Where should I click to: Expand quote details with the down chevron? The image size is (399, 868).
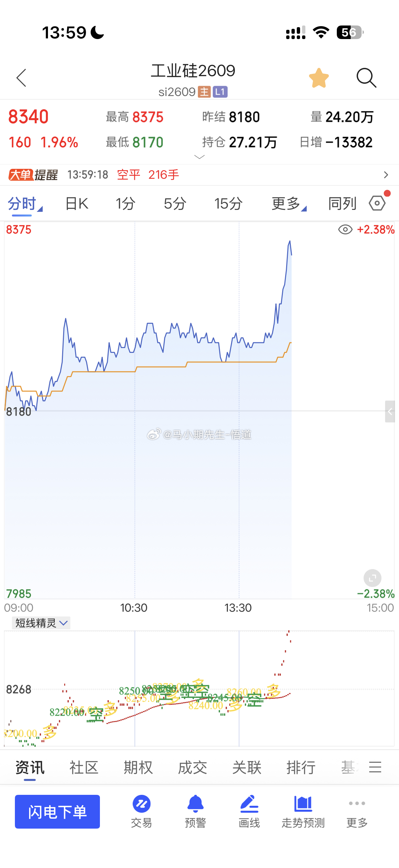pyautogui.click(x=199, y=157)
